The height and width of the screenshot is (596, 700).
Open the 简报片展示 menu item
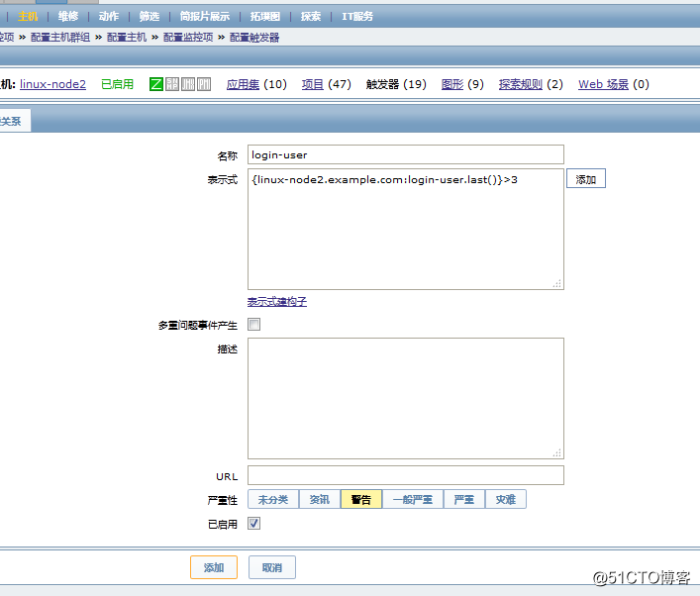point(205,17)
